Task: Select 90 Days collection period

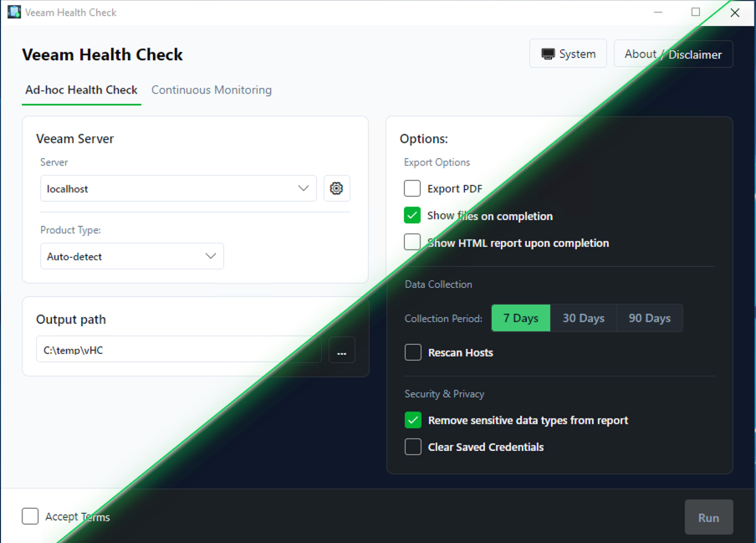Action: [650, 318]
